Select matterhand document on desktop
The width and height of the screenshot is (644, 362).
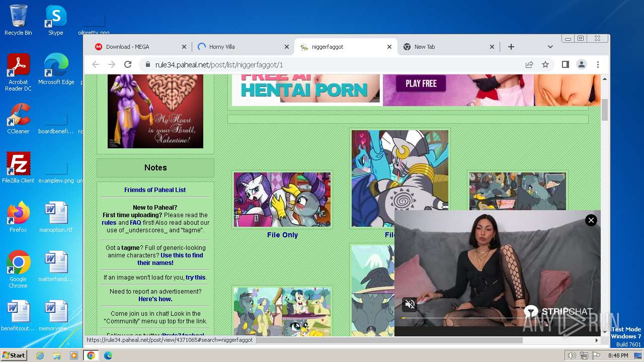pos(56,266)
